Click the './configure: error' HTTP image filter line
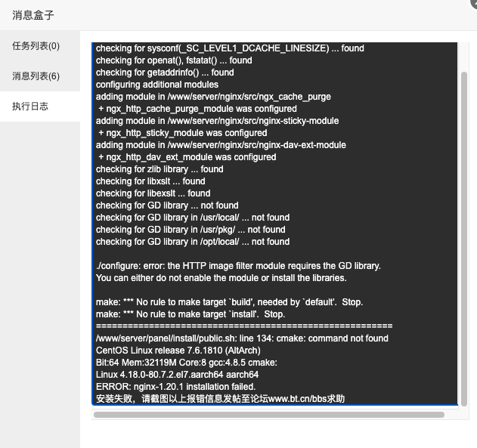477x448 pixels. (x=238, y=266)
